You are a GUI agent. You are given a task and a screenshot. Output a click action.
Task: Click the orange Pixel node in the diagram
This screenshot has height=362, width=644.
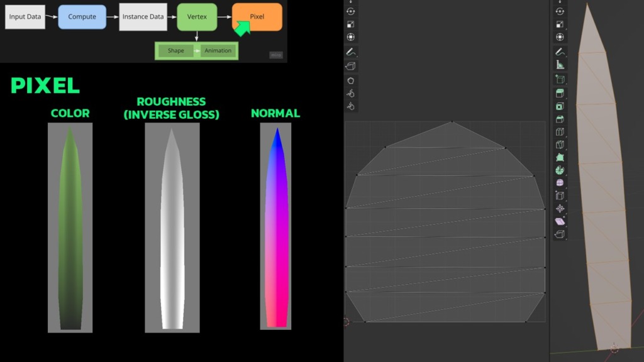[257, 17]
